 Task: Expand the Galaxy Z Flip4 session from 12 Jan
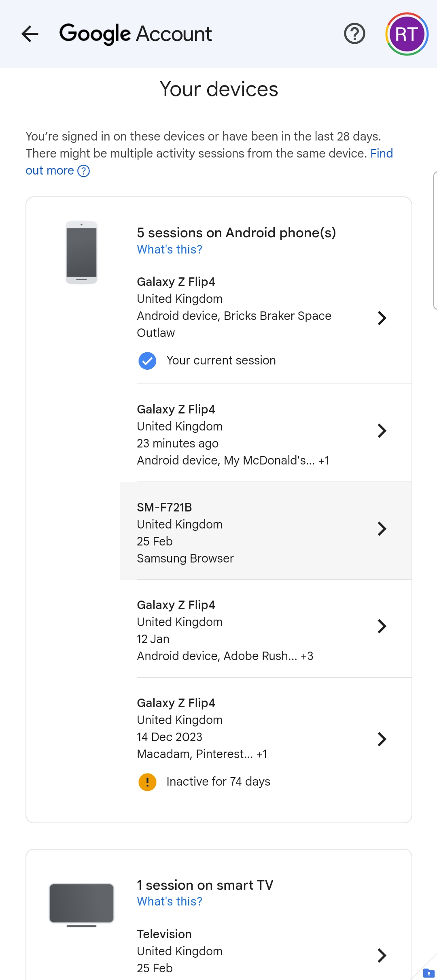click(382, 626)
